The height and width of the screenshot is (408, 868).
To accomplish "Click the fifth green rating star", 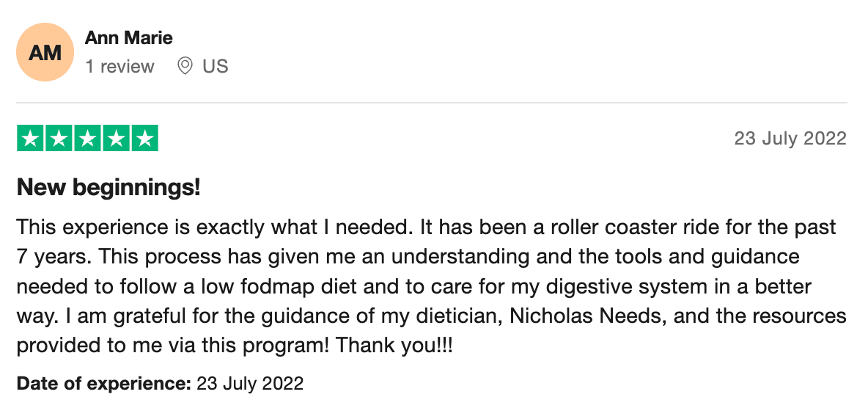I will 145,138.
